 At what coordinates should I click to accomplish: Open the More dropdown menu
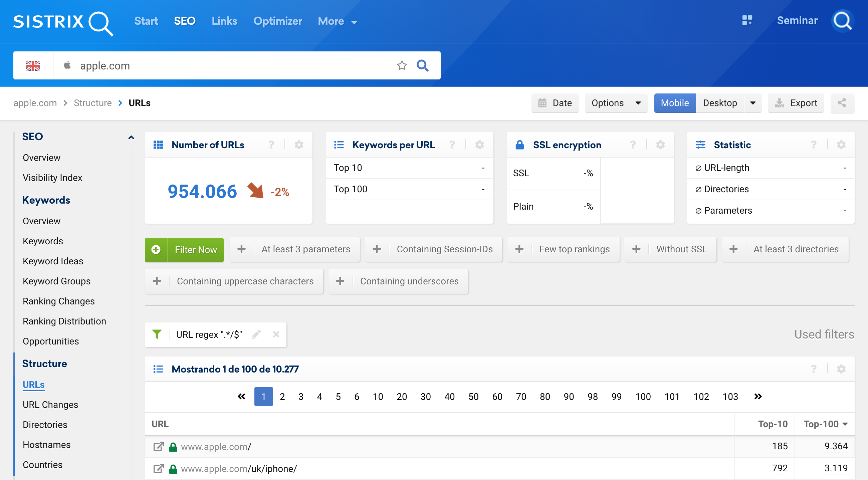[x=338, y=21]
